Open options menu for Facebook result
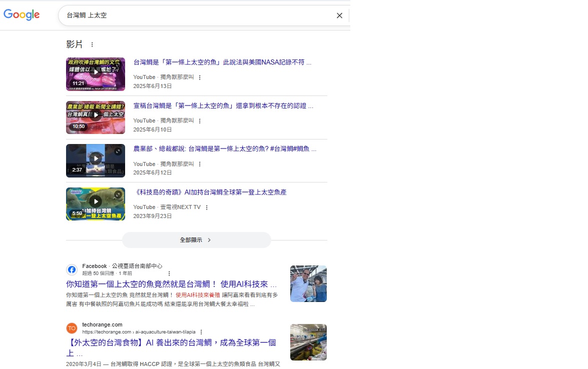The height and width of the screenshot is (369, 588). [169, 273]
